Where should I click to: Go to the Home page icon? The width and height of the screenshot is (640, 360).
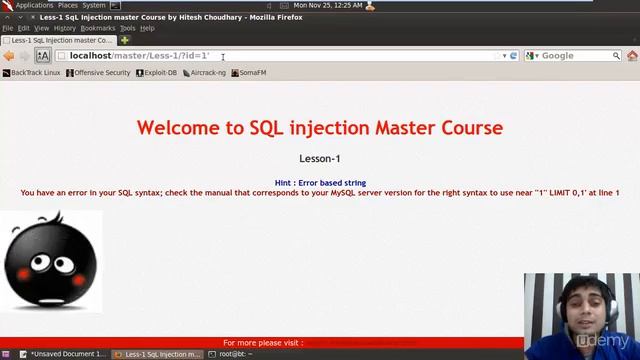coord(632,56)
